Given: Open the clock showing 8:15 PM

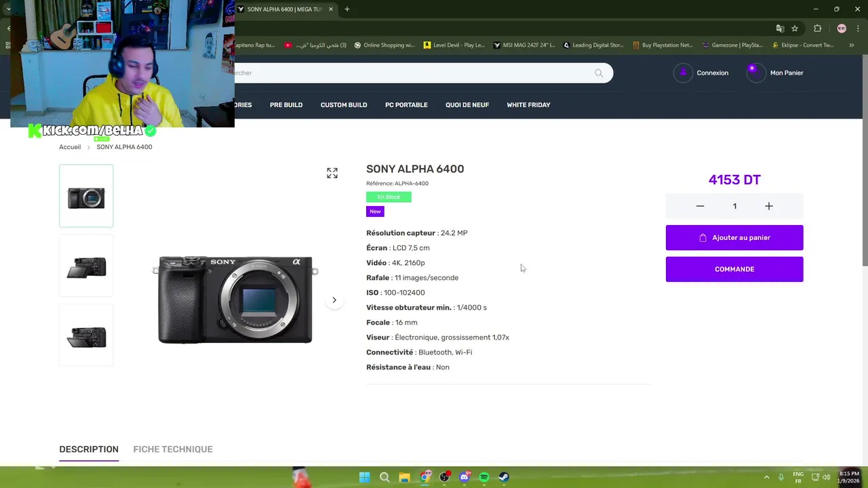Looking at the screenshot, I should (849, 477).
